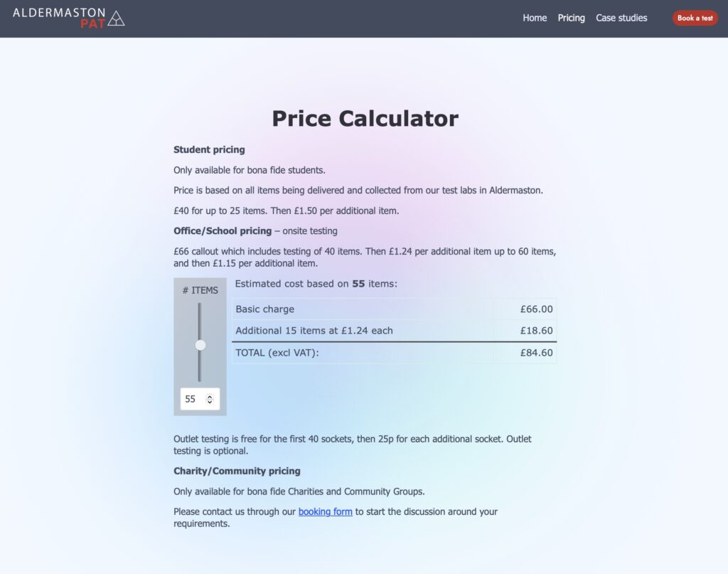
Task: Decrease item count with the stepper down arrow
Action: [x=210, y=402]
